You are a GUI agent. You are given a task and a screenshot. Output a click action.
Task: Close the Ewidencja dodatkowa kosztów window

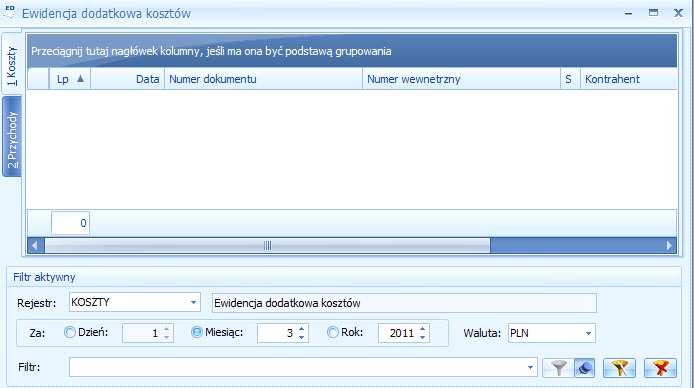point(678,13)
